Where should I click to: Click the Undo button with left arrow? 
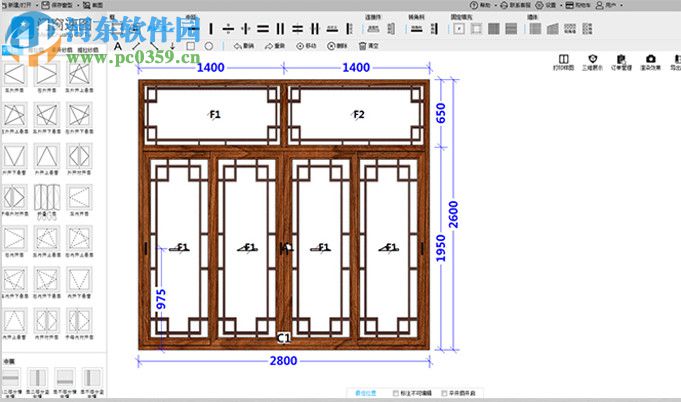coord(244,46)
